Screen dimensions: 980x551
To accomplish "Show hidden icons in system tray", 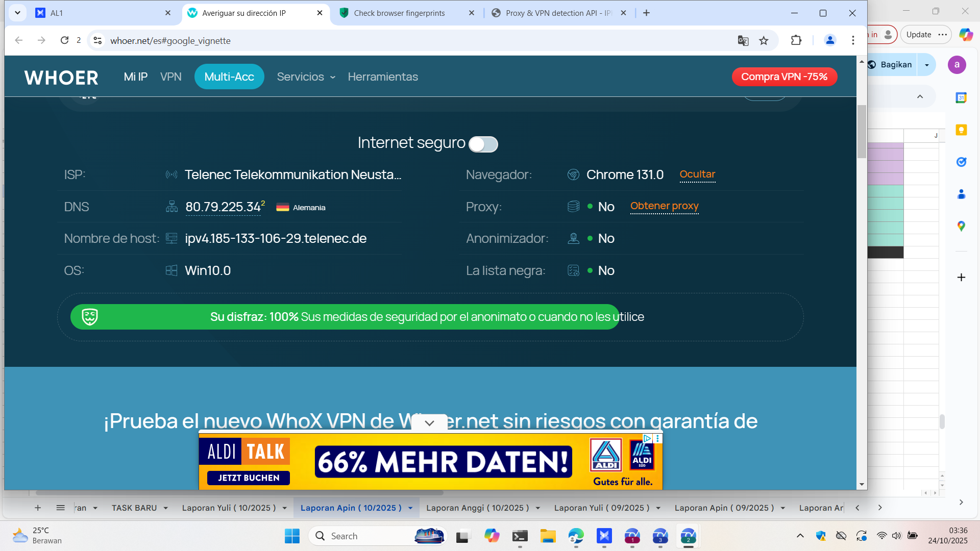I will pos(800,536).
